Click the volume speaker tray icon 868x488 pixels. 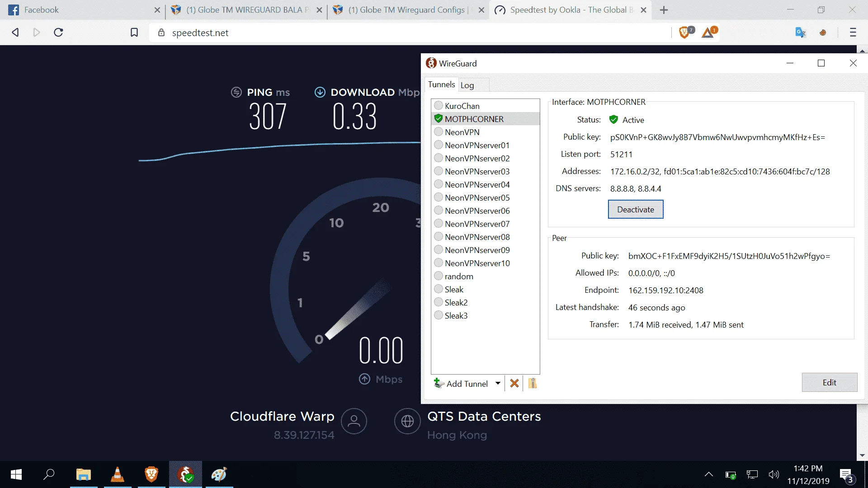(774, 474)
